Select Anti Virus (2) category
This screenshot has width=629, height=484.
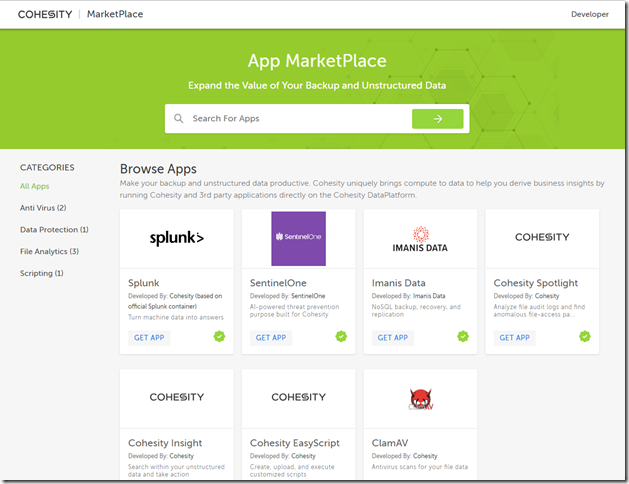pyautogui.click(x=43, y=208)
